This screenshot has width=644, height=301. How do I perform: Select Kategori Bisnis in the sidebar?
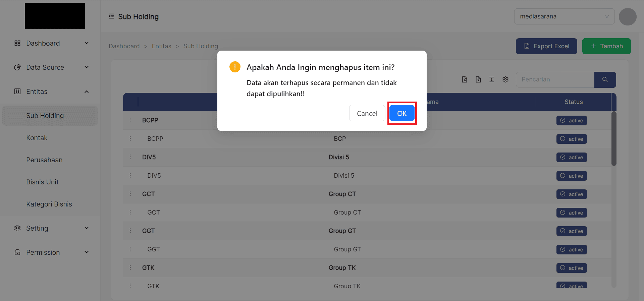tap(49, 204)
